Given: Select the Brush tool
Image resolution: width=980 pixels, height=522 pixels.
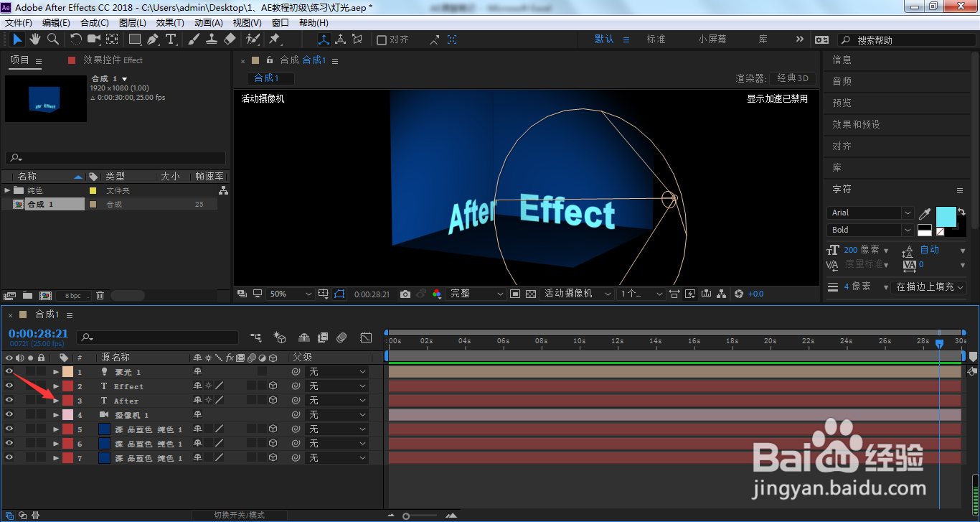Looking at the screenshot, I should coord(194,39).
